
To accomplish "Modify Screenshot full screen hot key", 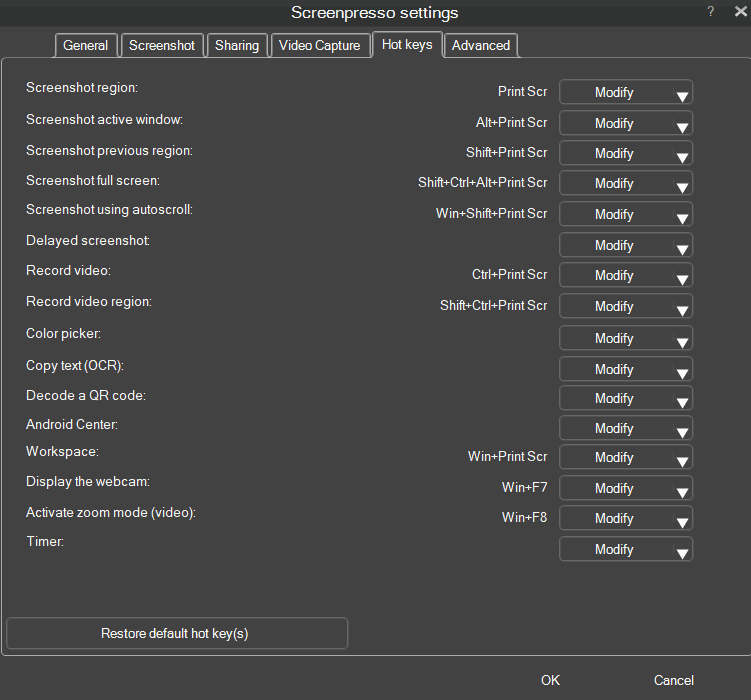I will [x=615, y=183].
